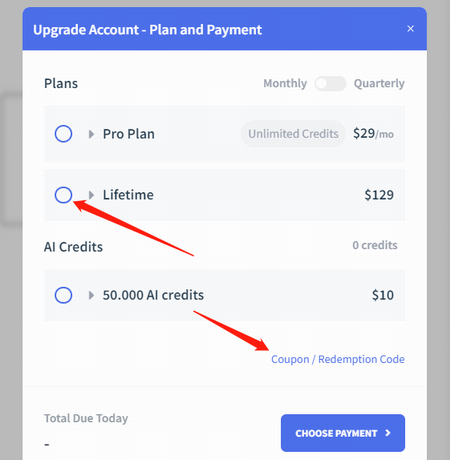Expand the Pro Plan details triangle
450x460 pixels.
[91, 134]
